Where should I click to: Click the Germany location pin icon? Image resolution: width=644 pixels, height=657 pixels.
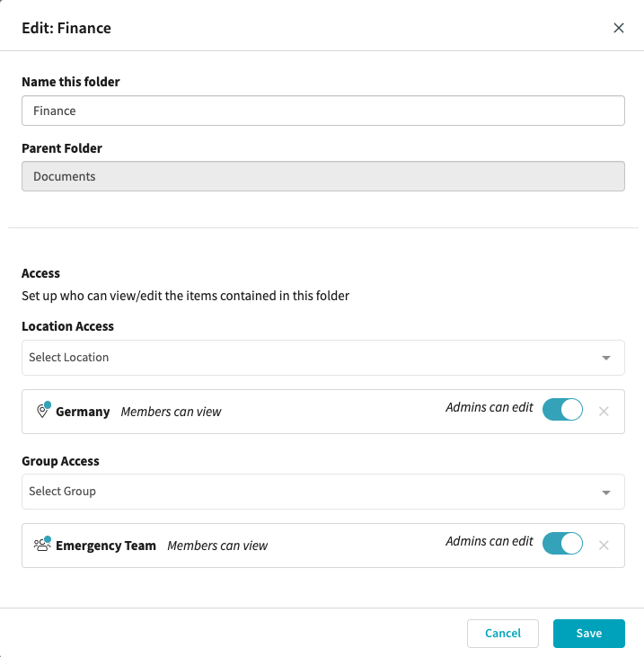[43, 410]
